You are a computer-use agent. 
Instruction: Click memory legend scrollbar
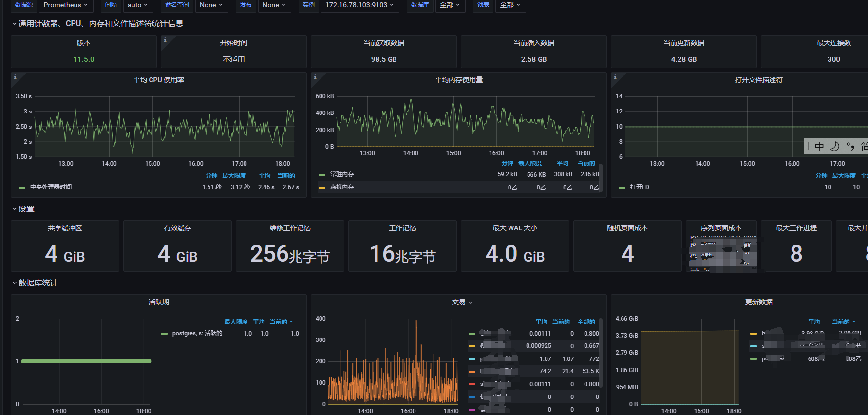pyautogui.click(x=601, y=177)
